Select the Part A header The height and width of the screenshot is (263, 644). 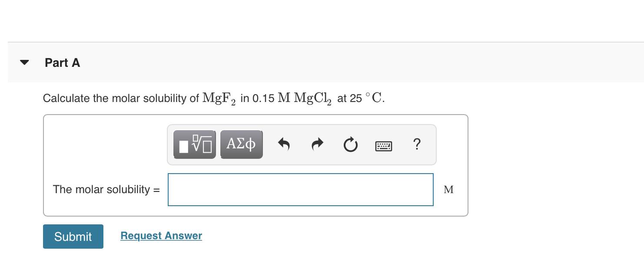[x=62, y=62]
